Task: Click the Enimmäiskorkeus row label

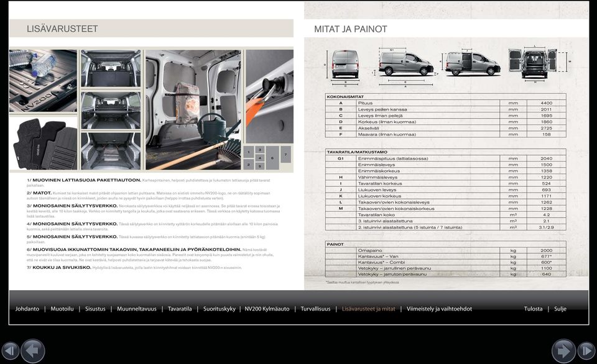Action: (x=379, y=171)
